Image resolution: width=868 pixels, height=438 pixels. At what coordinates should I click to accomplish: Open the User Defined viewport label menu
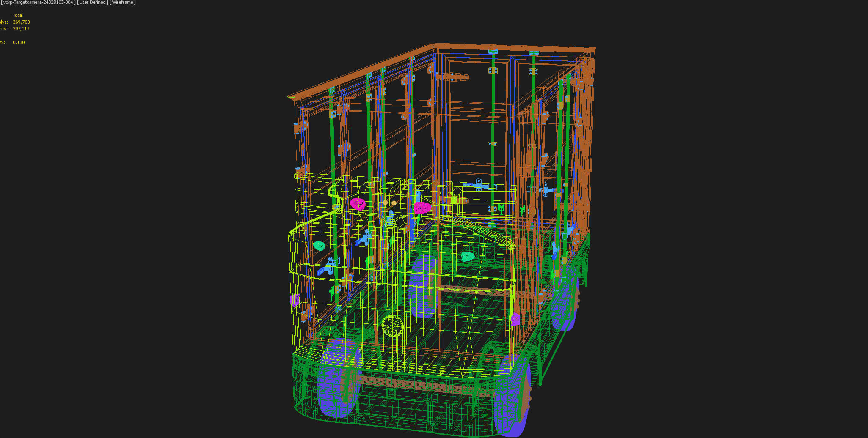(x=92, y=3)
